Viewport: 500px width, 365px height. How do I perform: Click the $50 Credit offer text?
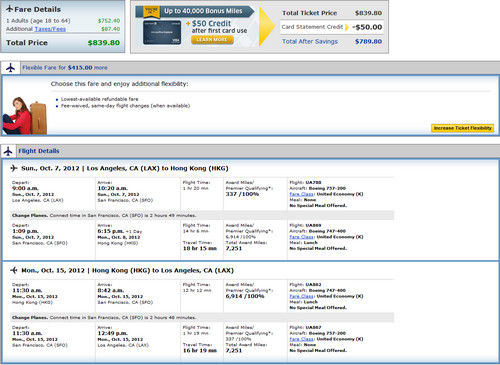211,23
